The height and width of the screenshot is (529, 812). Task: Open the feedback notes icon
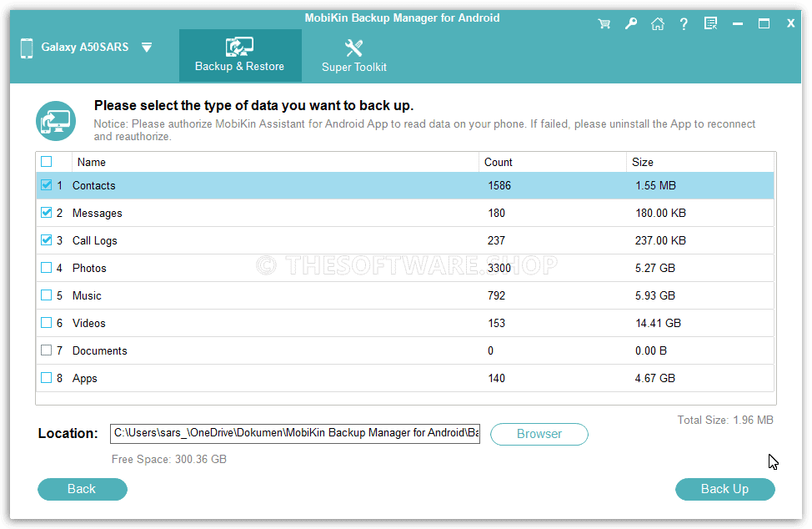pos(711,24)
